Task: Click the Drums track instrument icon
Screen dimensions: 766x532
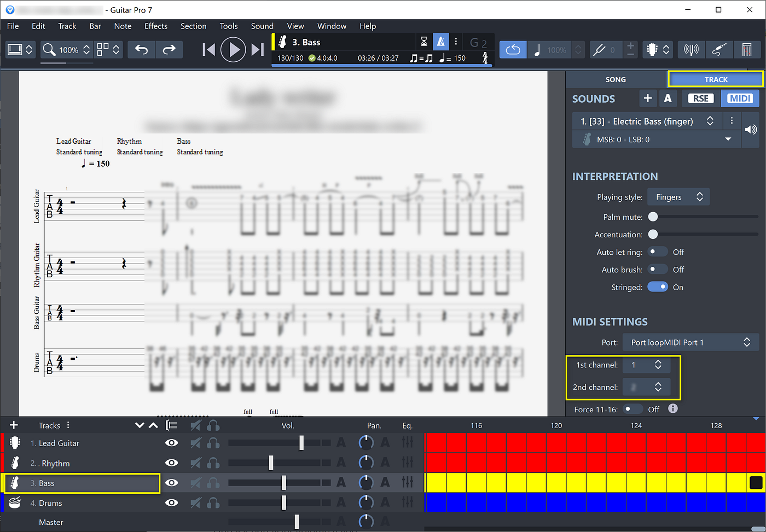Action: (15, 502)
